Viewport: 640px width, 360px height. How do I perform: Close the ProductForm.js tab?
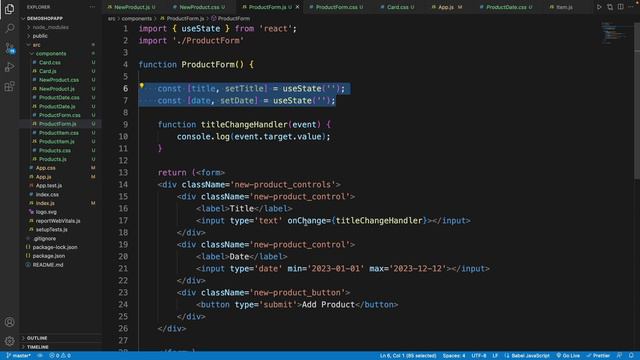pos(297,7)
